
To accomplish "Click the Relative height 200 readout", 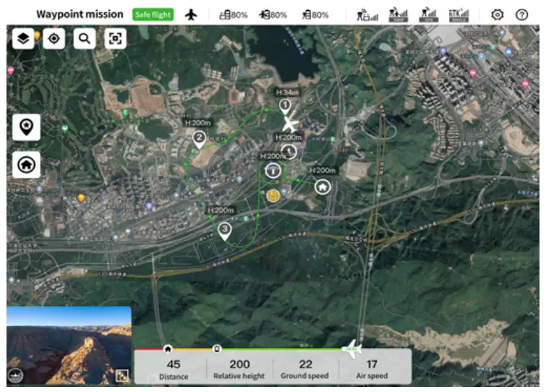I will (x=239, y=370).
